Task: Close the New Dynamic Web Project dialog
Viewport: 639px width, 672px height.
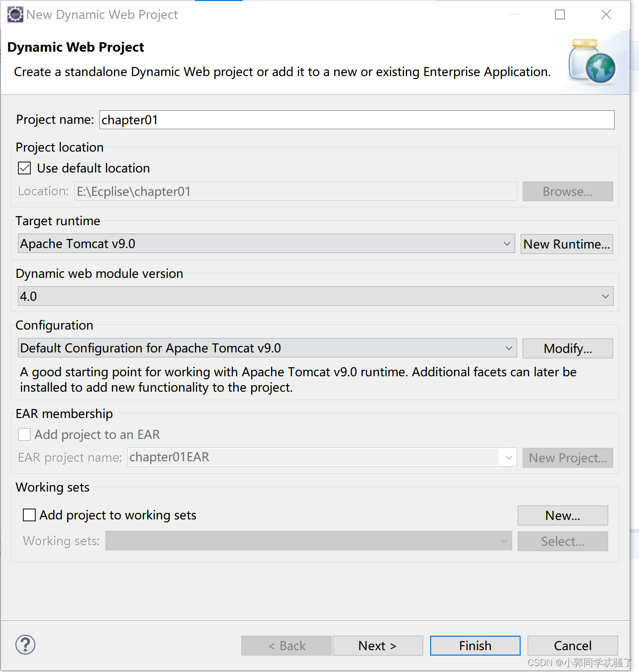Action: coord(606,14)
